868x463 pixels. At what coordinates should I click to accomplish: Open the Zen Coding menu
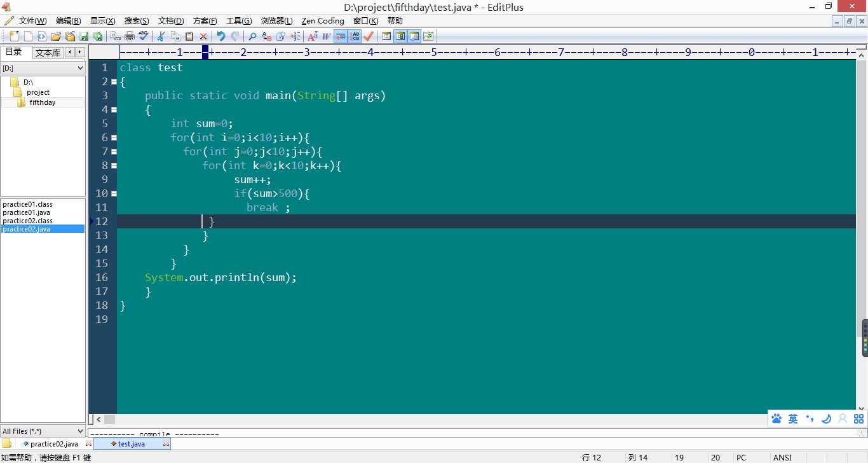(x=323, y=21)
